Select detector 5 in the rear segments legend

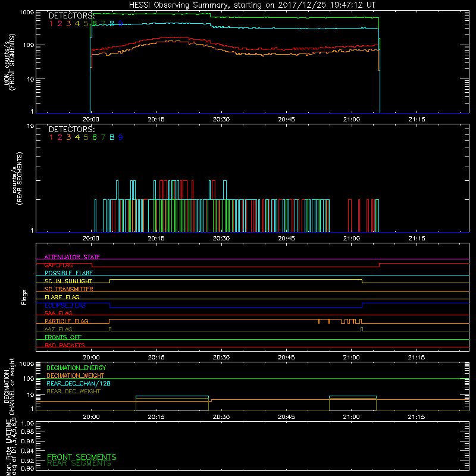coord(86,137)
